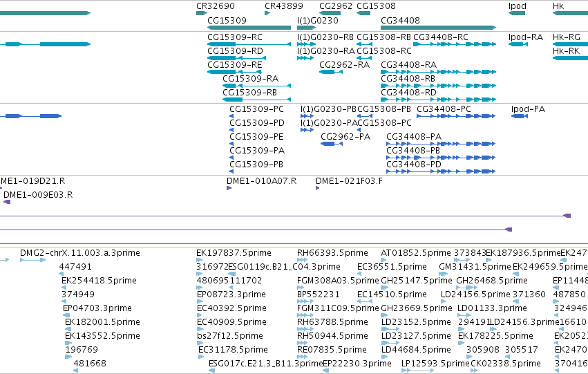
Task: Select transcript CG15309-RC
Action: (x=249, y=44)
